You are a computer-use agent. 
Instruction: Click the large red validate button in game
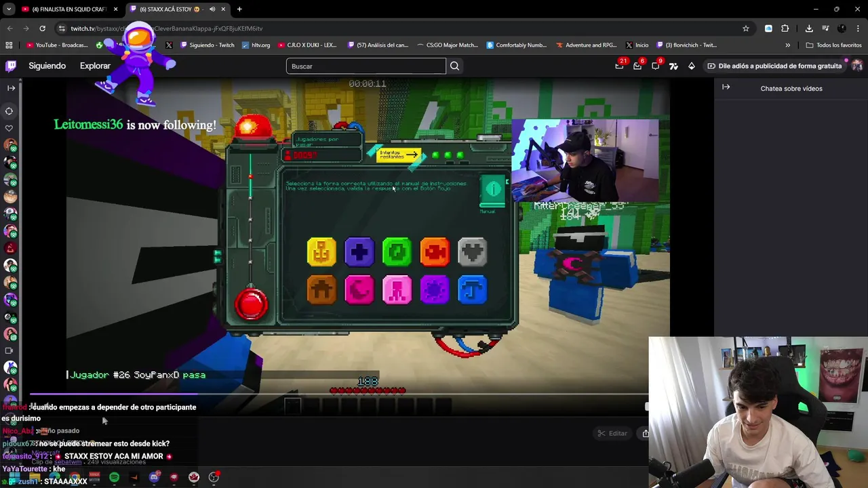(x=252, y=304)
